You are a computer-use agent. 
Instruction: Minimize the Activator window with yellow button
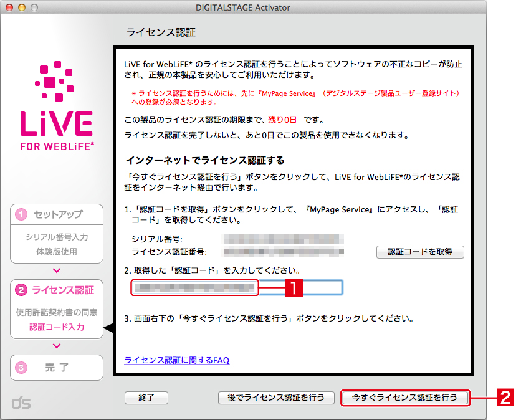point(22,7)
